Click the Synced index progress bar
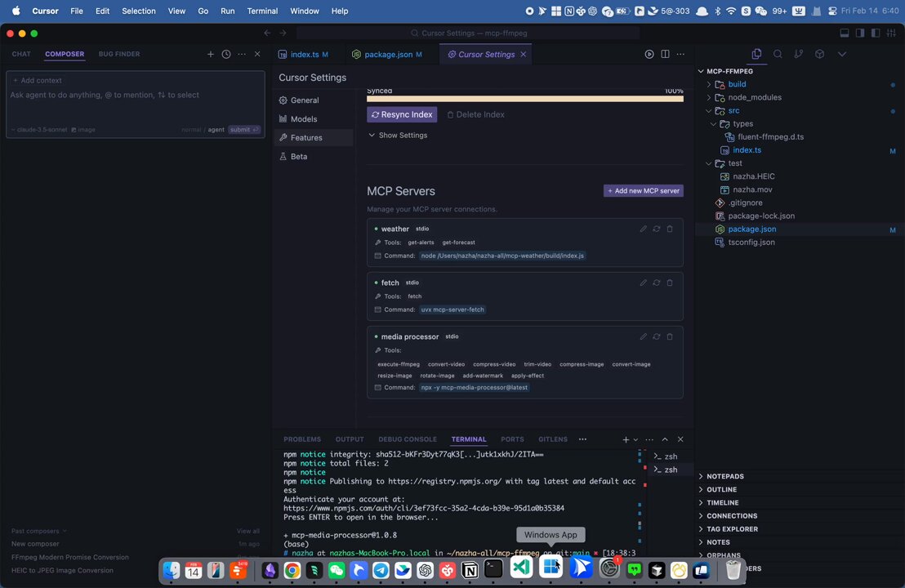This screenshot has width=905, height=588. pos(525,100)
